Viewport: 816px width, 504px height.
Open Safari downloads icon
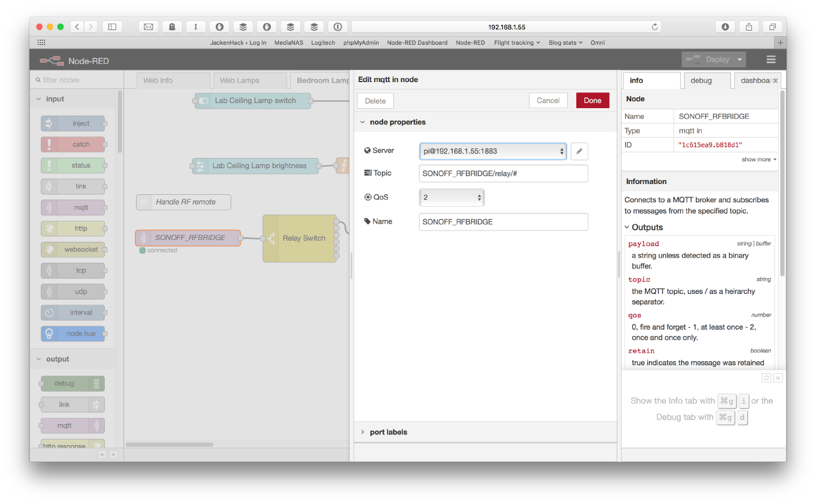point(725,27)
